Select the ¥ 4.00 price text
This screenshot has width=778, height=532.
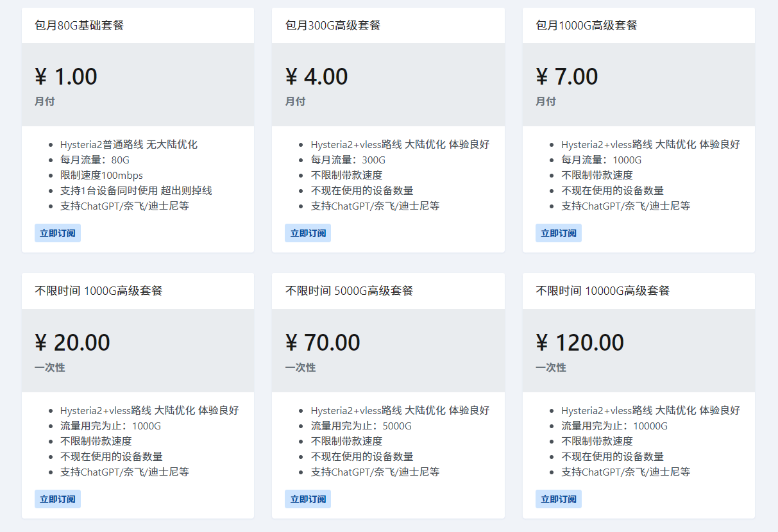[x=316, y=77]
